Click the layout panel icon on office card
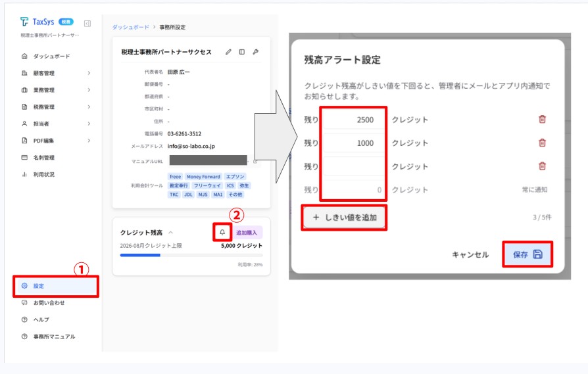 tap(242, 52)
